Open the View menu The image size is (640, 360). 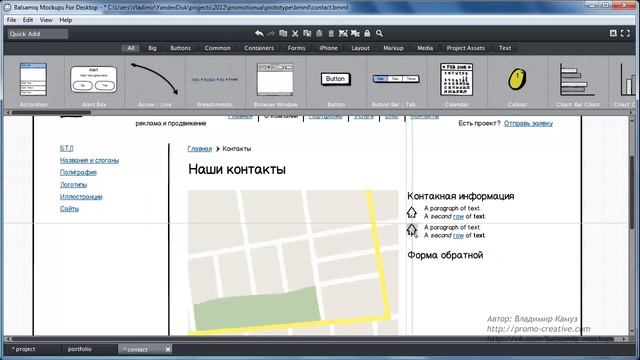tap(46, 20)
